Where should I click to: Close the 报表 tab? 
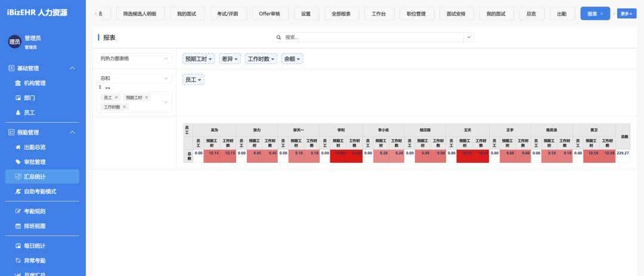tap(602, 14)
